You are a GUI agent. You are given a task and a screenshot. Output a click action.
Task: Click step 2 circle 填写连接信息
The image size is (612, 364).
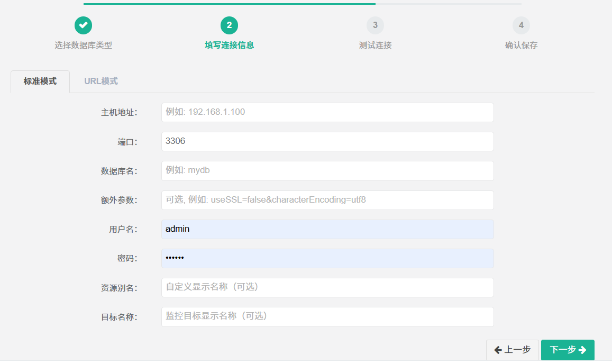pos(229,25)
